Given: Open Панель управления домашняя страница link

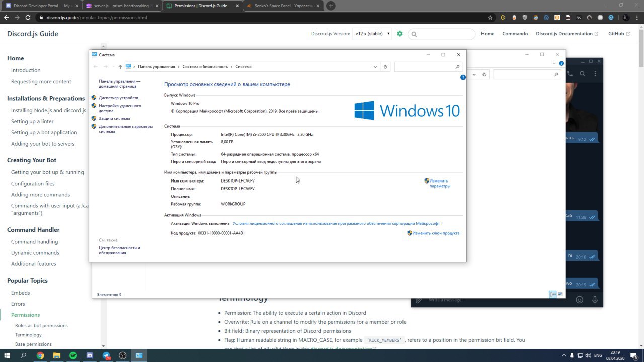Looking at the screenshot, I should click(x=119, y=84).
